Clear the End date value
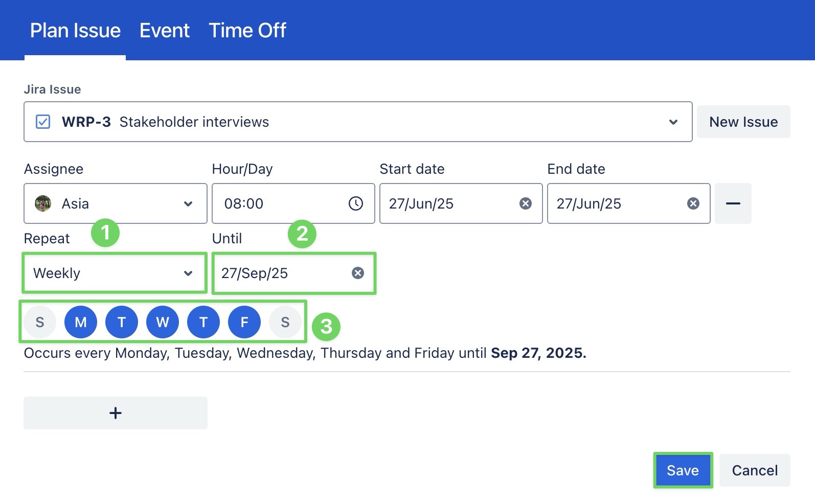Image resolution: width=815 pixels, height=504 pixels. (693, 203)
